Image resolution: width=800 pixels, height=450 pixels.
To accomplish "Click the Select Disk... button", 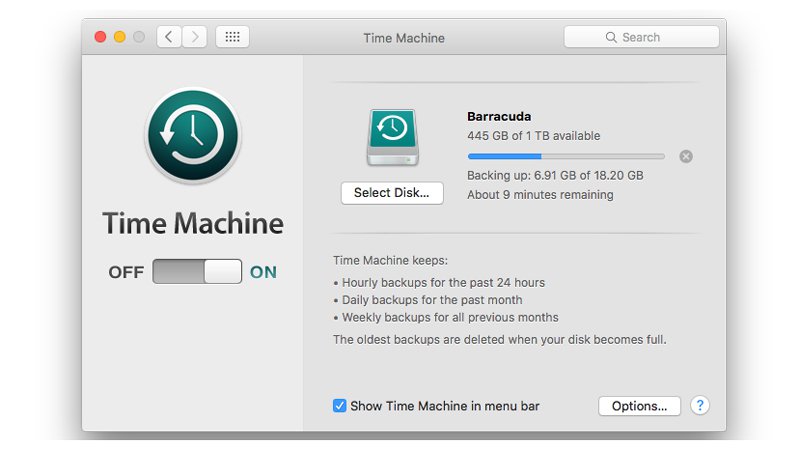I will pyautogui.click(x=392, y=193).
